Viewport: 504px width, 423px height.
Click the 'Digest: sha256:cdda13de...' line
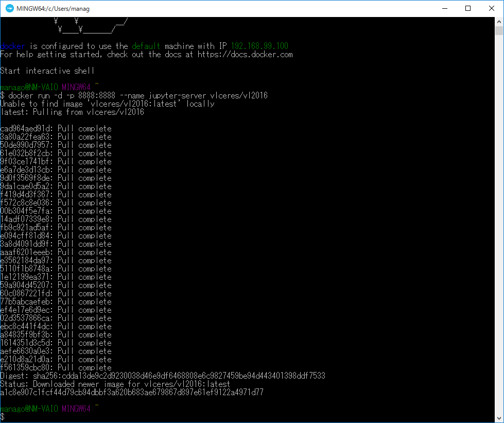[163, 376]
